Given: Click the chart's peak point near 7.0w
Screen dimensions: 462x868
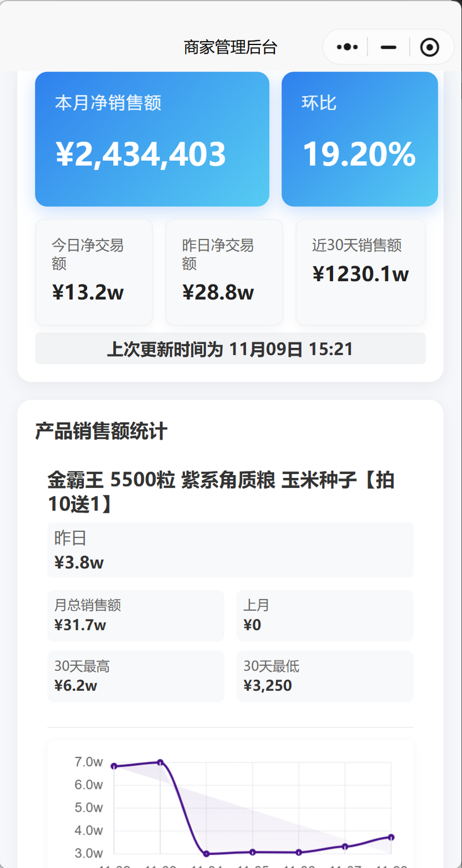Looking at the screenshot, I should coord(160,762).
